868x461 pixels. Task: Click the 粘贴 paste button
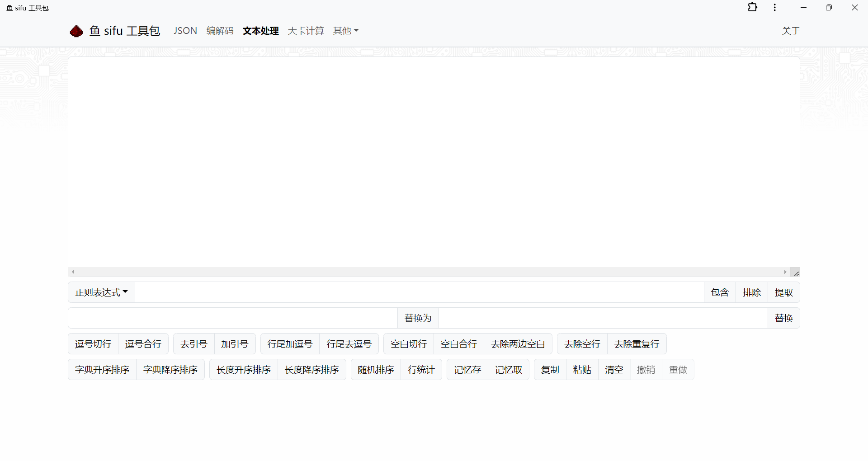[582, 370]
